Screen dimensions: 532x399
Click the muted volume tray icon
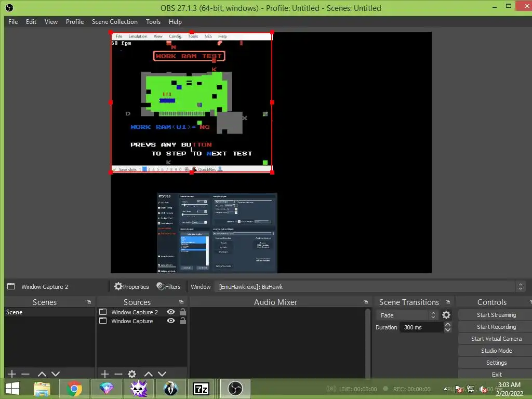483,389
